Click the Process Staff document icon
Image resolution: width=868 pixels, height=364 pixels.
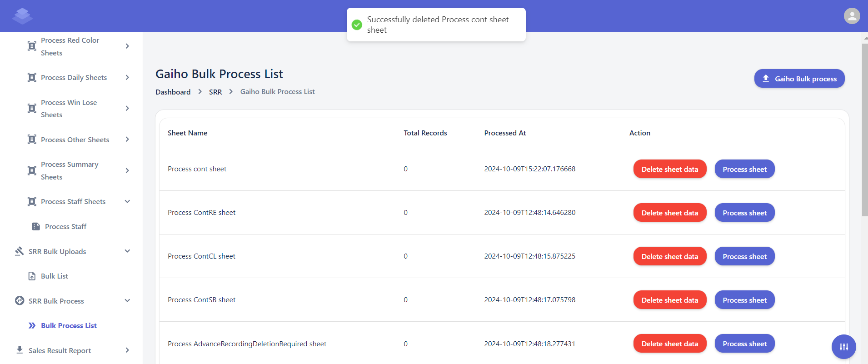pyautogui.click(x=36, y=226)
